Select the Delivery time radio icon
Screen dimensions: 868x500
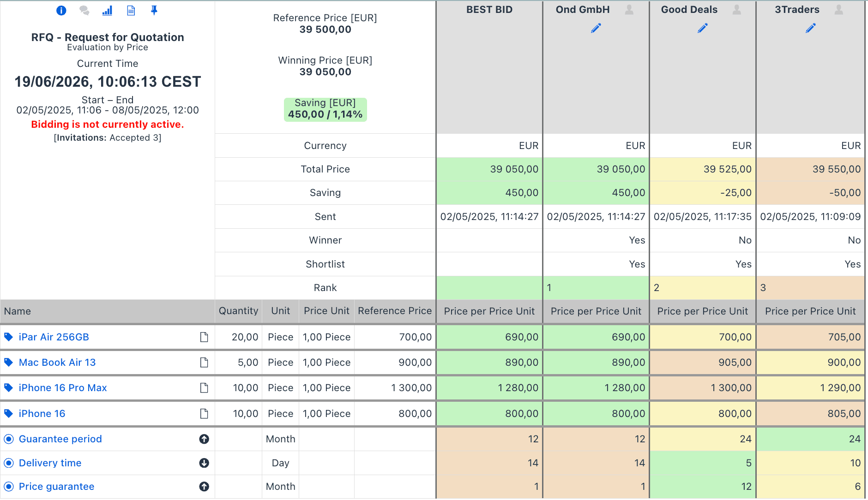pyautogui.click(x=8, y=463)
